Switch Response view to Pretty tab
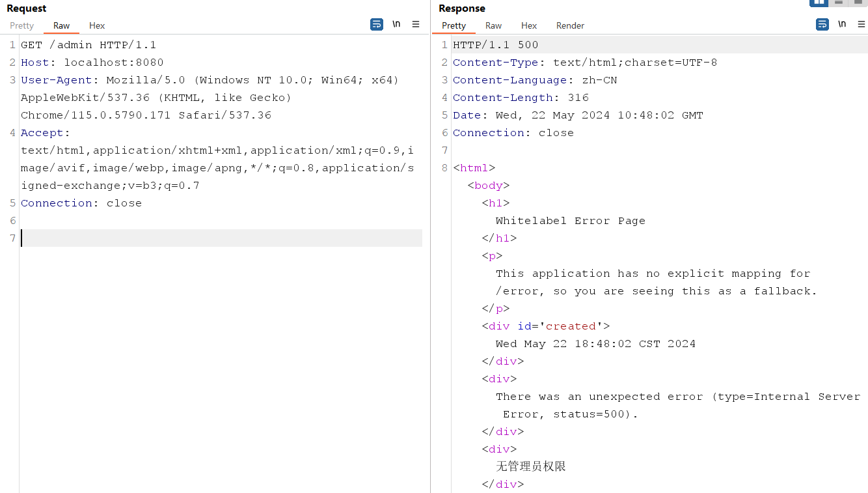The height and width of the screenshot is (493, 868). (x=454, y=25)
